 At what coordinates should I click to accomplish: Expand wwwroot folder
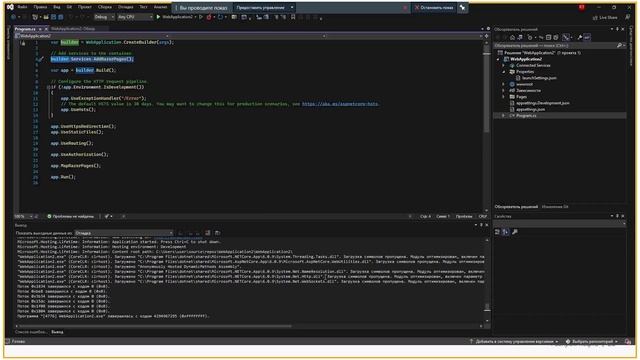(504, 84)
